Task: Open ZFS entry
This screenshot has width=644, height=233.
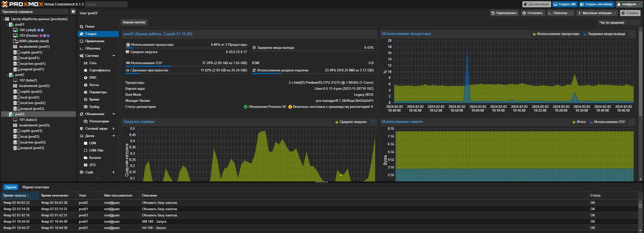Action: (x=98, y=165)
